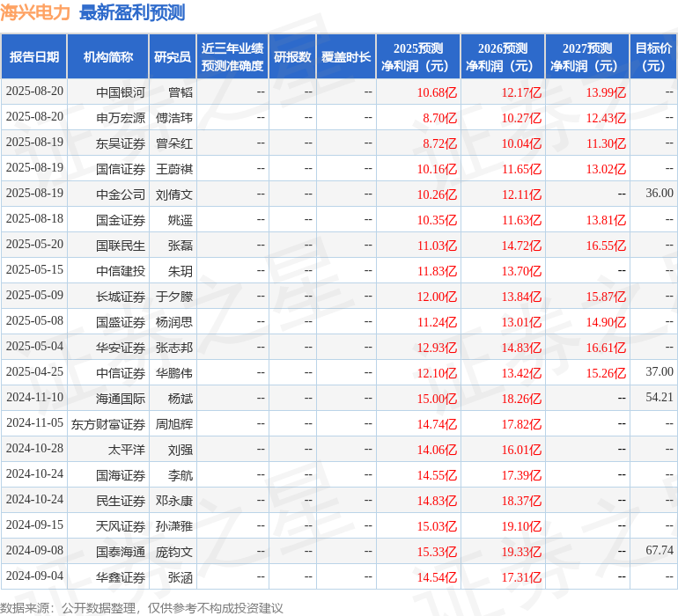678x616 pixels.
Task: Click analyst 王蔚祺
Action: pos(173,169)
